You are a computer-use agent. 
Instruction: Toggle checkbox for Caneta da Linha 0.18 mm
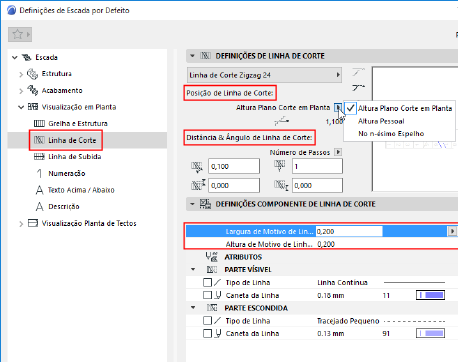click(207, 295)
